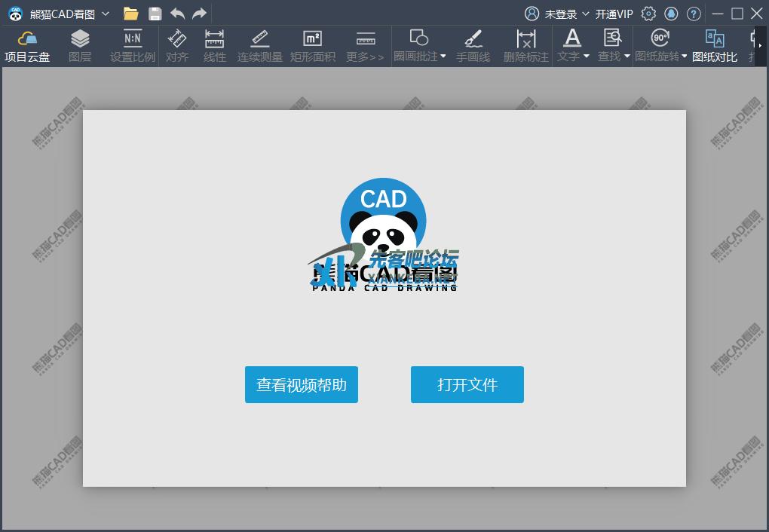Activate the 连续测量 continuous measure tool

tap(260, 46)
